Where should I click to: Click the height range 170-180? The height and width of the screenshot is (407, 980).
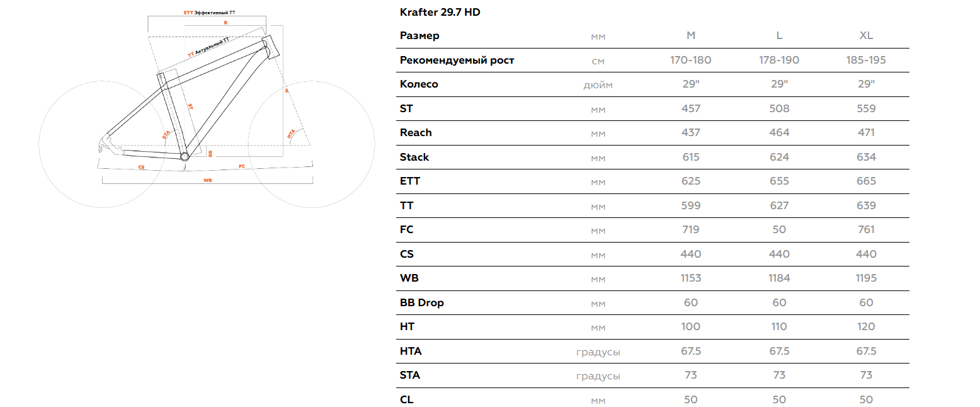click(x=691, y=60)
